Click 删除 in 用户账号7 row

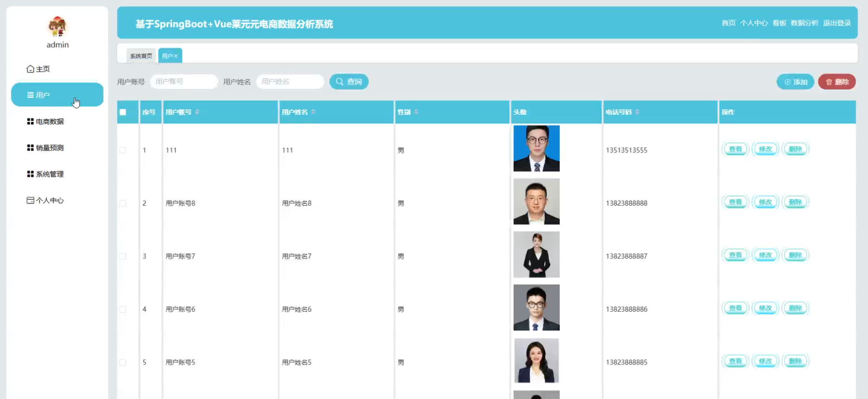tap(795, 255)
